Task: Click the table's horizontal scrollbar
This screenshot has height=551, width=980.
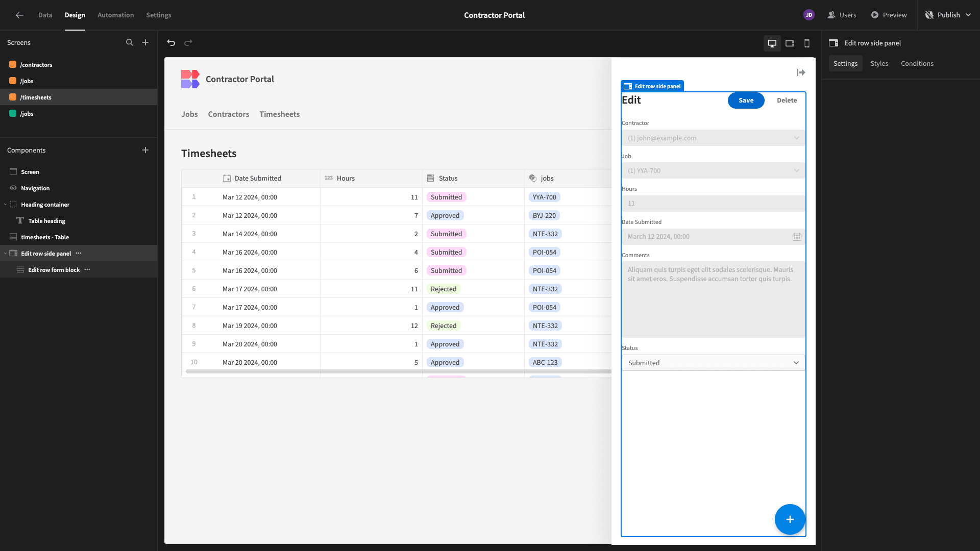Action: click(x=399, y=371)
